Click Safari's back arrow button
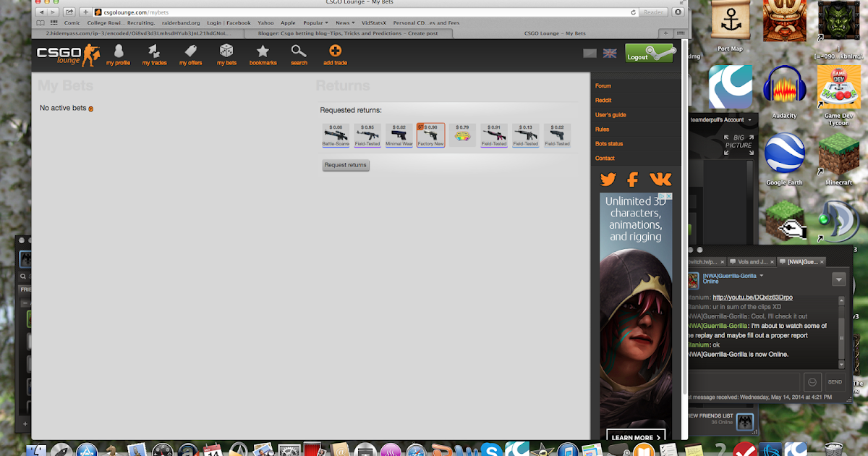This screenshot has width=868, height=456. click(41, 12)
